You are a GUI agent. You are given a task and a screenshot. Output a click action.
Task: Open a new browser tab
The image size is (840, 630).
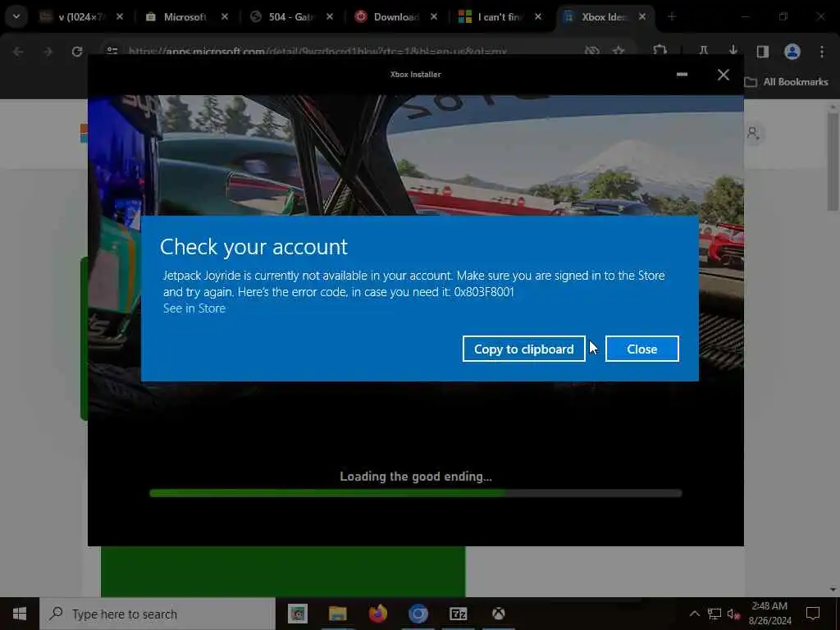671,17
